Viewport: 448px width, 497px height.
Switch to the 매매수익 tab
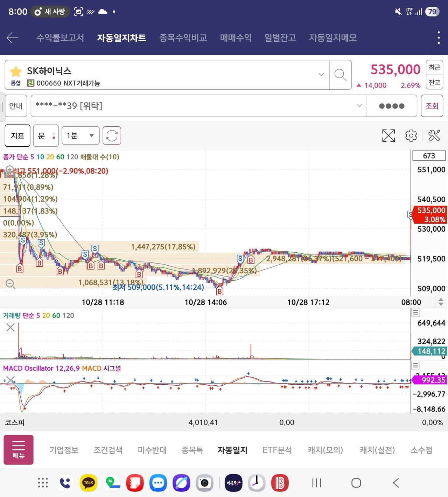pyautogui.click(x=236, y=38)
